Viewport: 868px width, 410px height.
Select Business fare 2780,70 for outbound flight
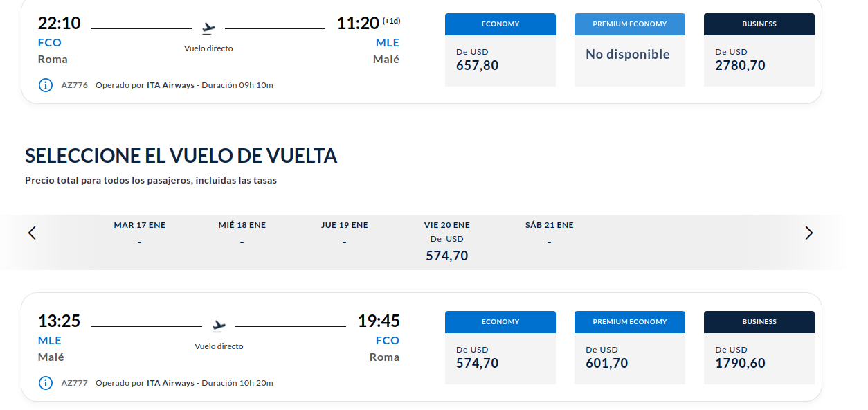pyautogui.click(x=759, y=50)
